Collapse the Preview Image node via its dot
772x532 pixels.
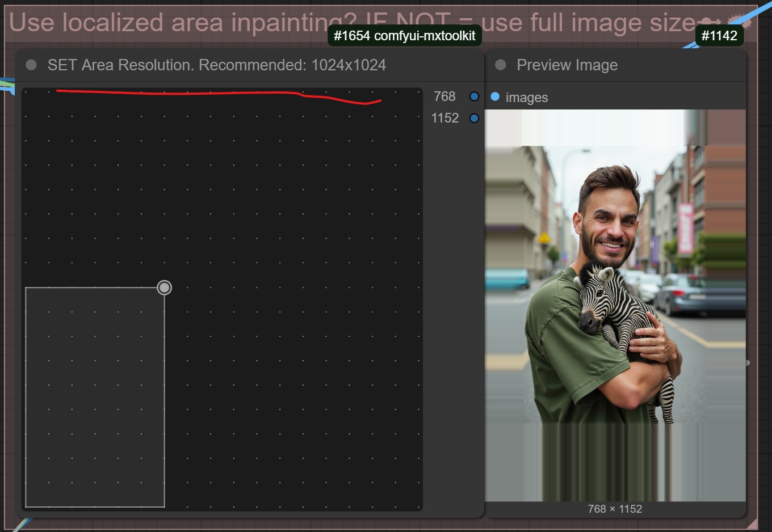[500, 65]
